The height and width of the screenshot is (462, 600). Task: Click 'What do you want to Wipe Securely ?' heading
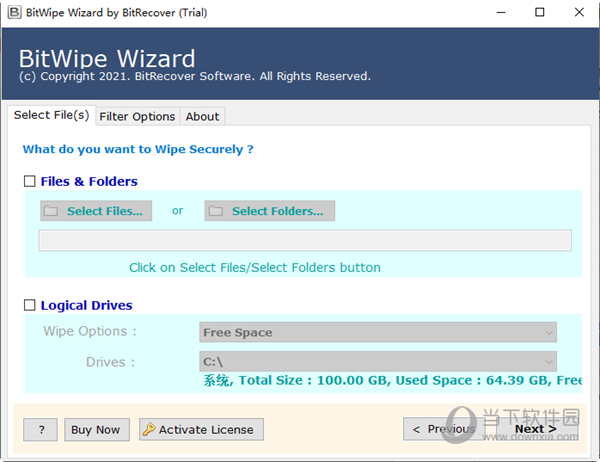(x=138, y=149)
